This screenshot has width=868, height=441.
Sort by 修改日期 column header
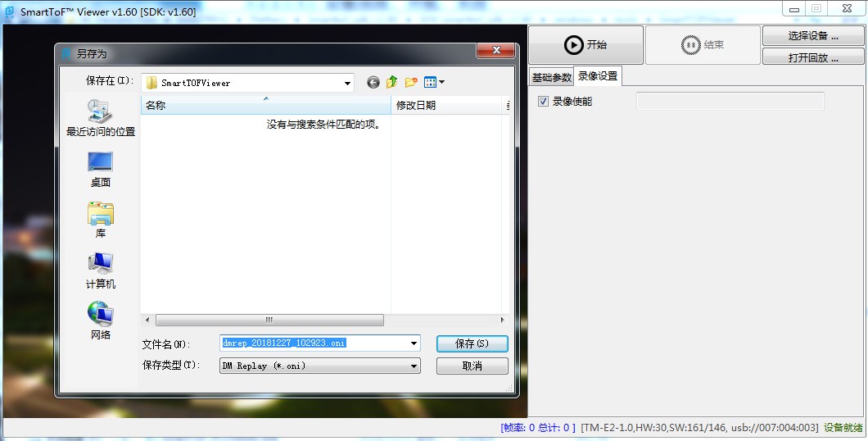click(447, 105)
